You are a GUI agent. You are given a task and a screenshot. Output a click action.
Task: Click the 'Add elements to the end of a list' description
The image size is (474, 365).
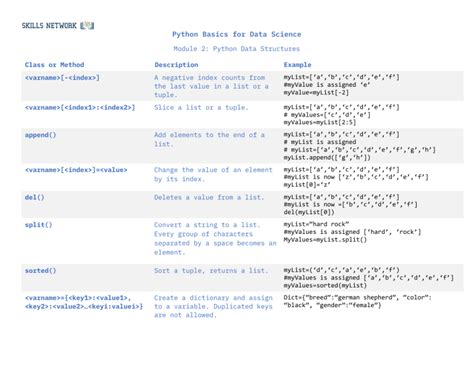point(209,139)
